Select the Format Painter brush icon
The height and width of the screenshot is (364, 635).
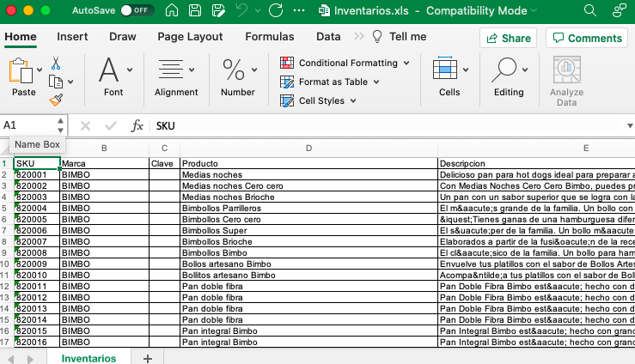(x=56, y=100)
